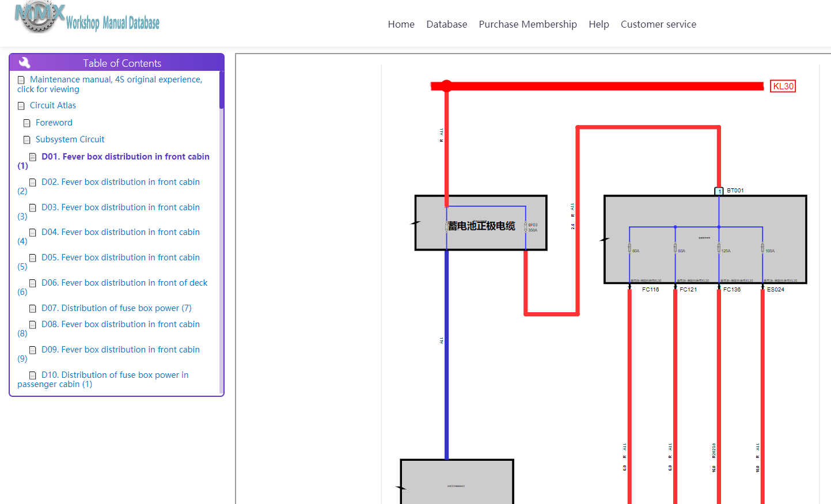Click the KL30 label in the diagram
831x504 pixels.
pos(783,86)
